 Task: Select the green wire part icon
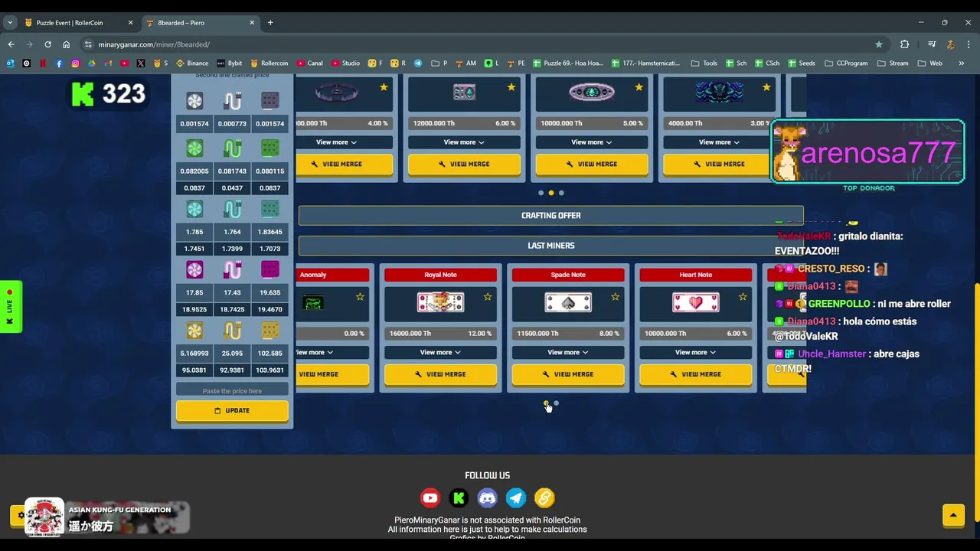pos(232,148)
